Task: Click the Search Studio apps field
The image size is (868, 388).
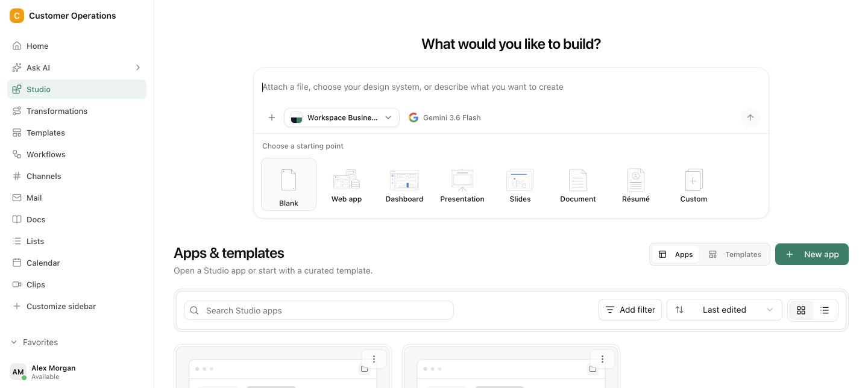Action: 319,310
